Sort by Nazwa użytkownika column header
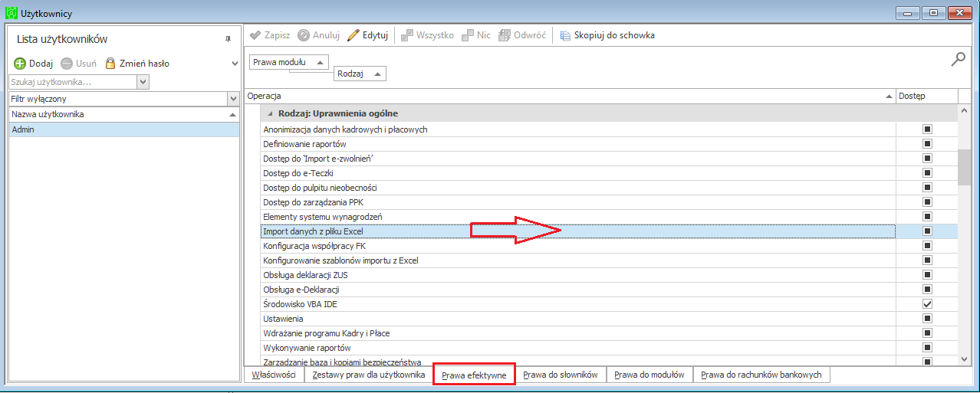This screenshot has height=393, width=980. pos(123,114)
